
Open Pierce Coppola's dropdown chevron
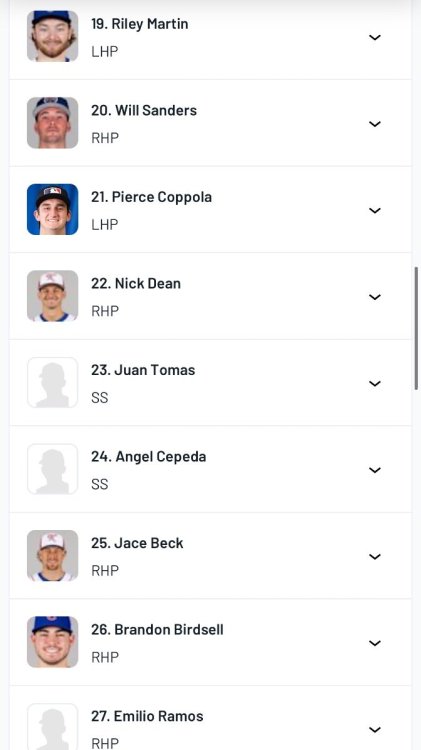(x=375, y=210)
